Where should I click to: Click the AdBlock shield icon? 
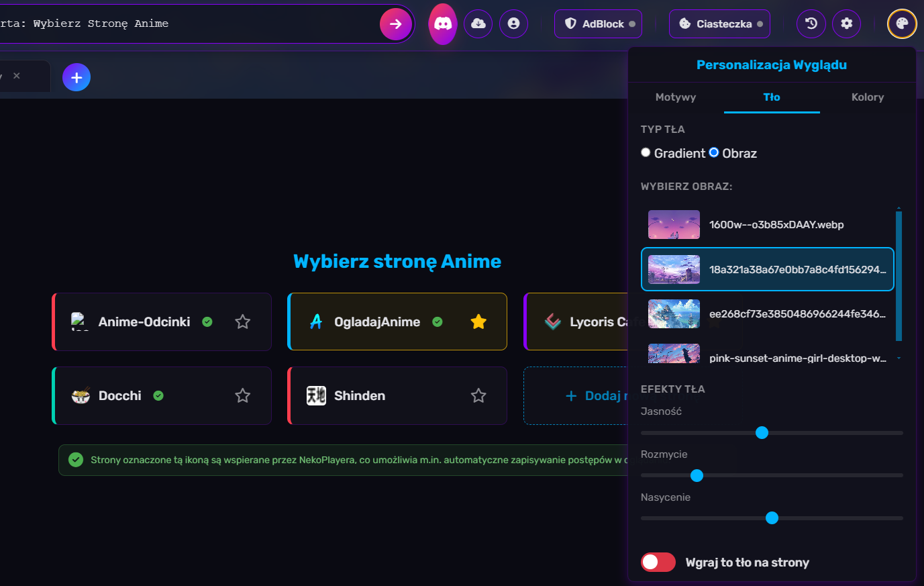point(570,23)
